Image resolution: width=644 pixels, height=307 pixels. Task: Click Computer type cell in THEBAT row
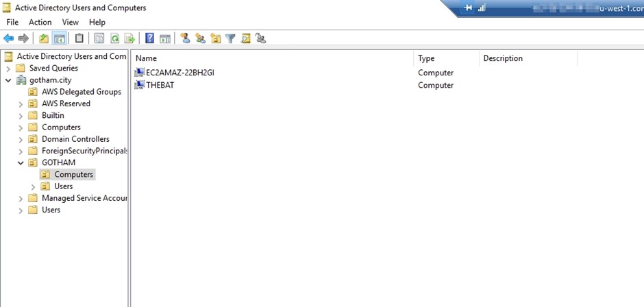[x=435, y=85]
